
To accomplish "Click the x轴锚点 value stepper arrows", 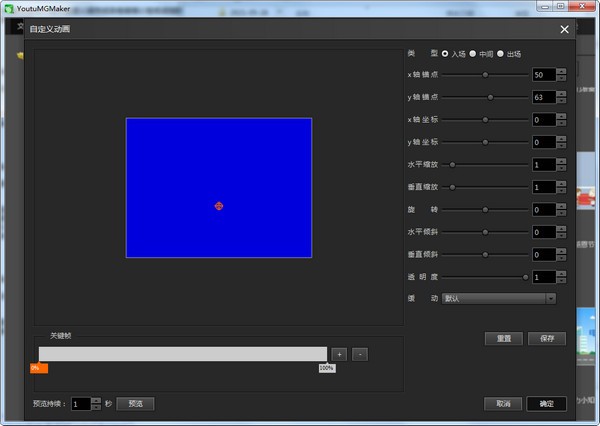I will point(562,75).
